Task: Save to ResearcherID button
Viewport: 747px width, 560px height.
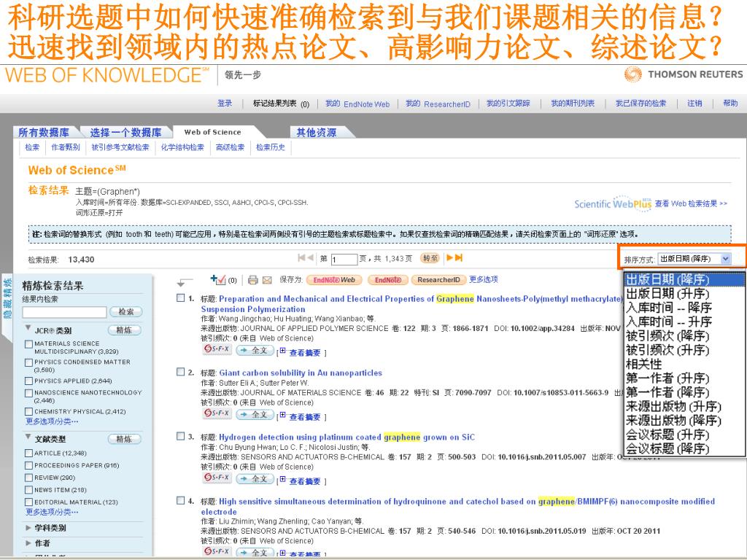Action: [438, 280]
